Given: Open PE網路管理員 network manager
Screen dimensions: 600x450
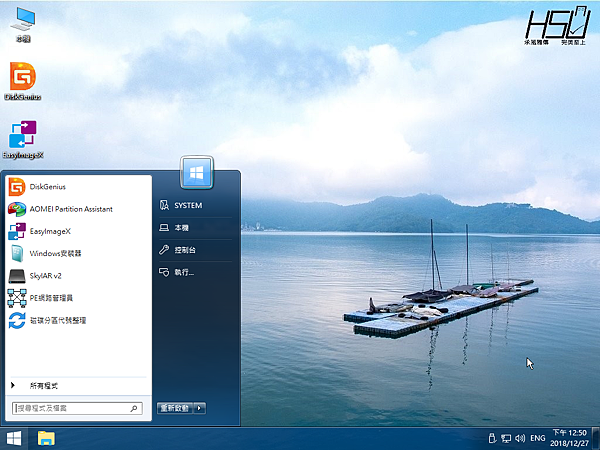Looking at the screenshot, I should click(78, 298).
